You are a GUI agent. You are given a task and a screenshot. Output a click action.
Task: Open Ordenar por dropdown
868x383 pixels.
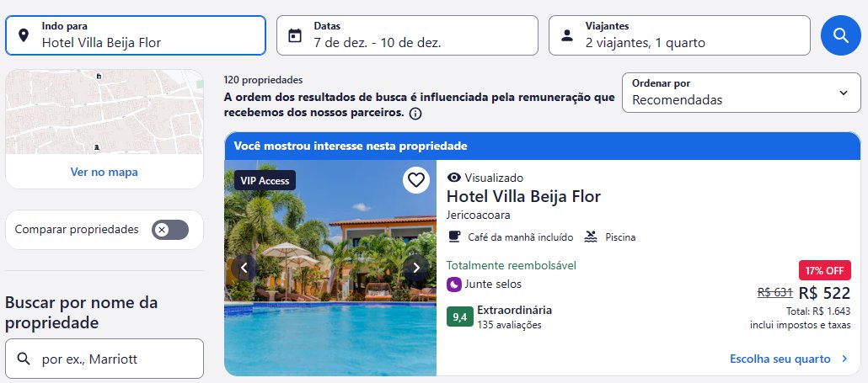742,93
